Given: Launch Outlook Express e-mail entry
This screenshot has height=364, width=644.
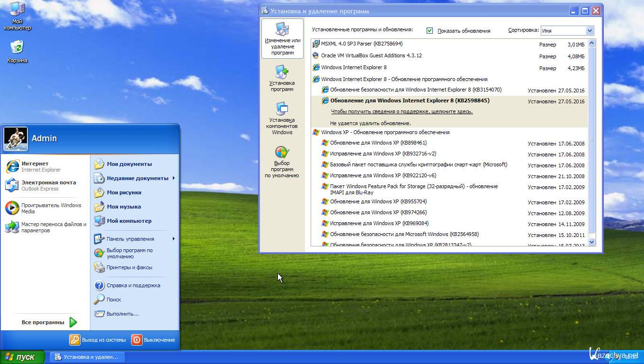Looking at the screenshot, I should (45, 185).
